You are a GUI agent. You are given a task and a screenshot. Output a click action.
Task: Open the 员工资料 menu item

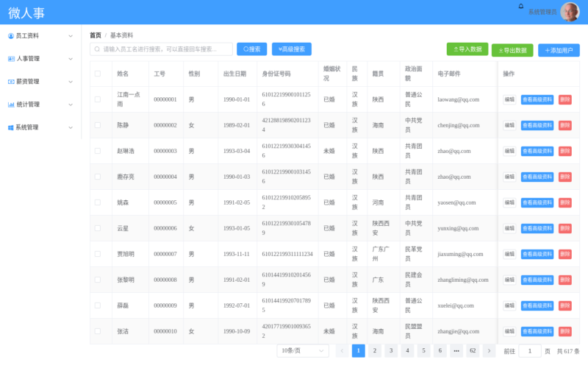(40, 36)
